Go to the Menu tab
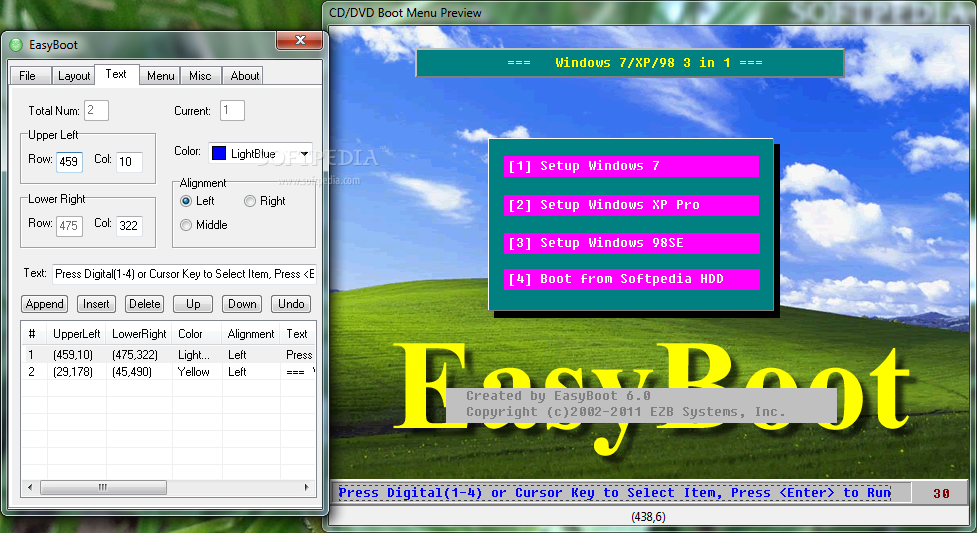Screen dimensions: 977x533 tap(160, 75)
